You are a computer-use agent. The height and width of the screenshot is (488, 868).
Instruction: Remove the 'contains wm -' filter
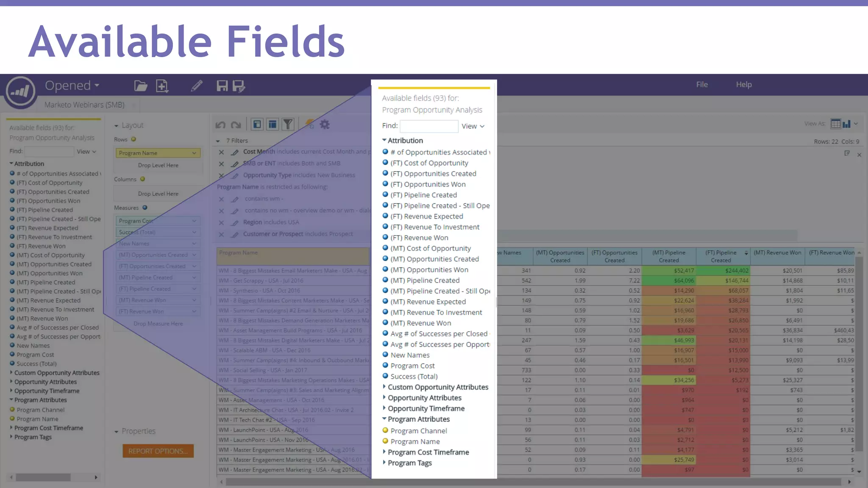click(x=221, y=199)
